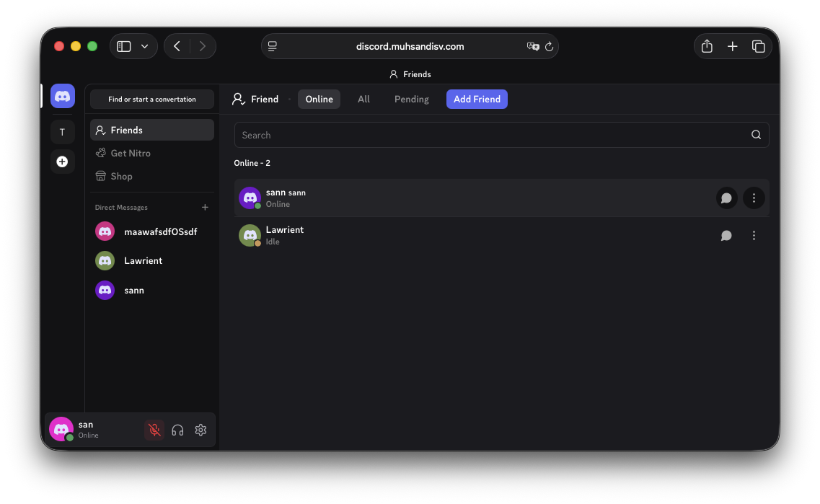Image resolution: width=820 pixels, height=504 pixels.
Task: Open the three-dot menu for sann sann
Action: tap(754, 198)
